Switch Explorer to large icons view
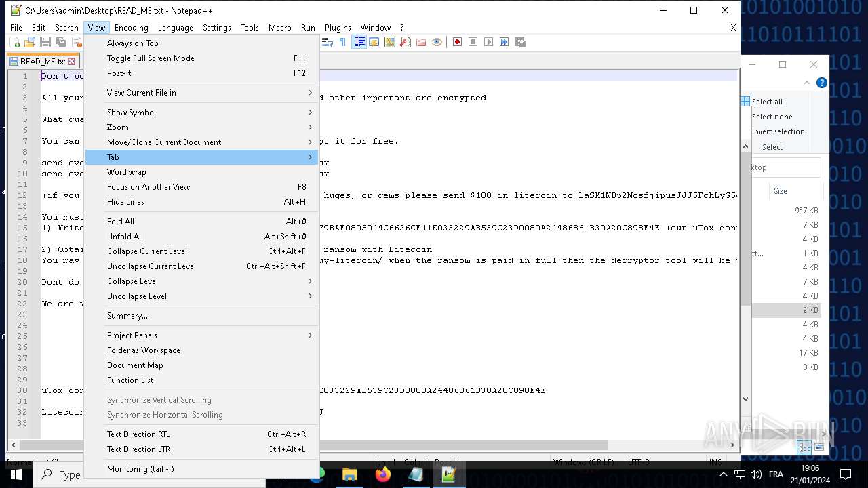Image resolution: width=868 pixels, height=488 pixels. click(x=819, y=447)
